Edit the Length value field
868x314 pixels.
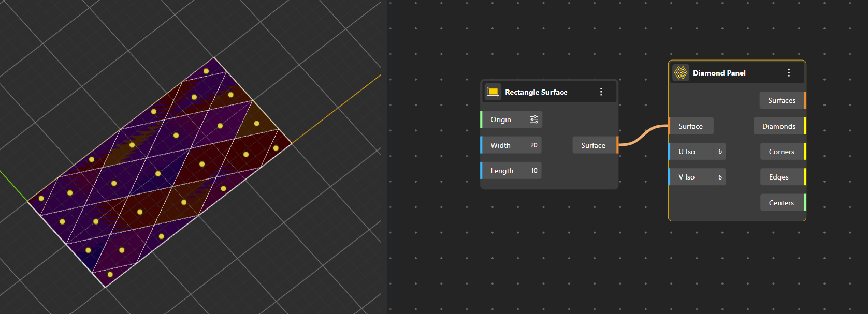point(533,171)
